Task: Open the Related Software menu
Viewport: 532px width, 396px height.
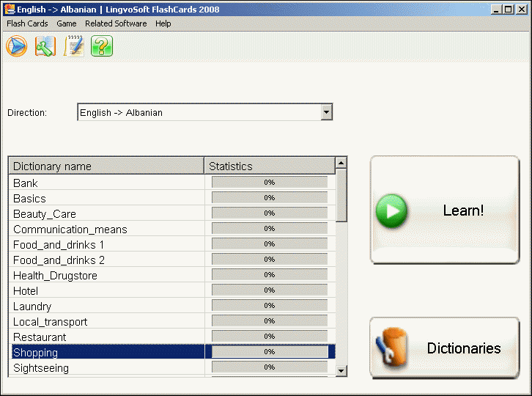Action: click(116, 23)
